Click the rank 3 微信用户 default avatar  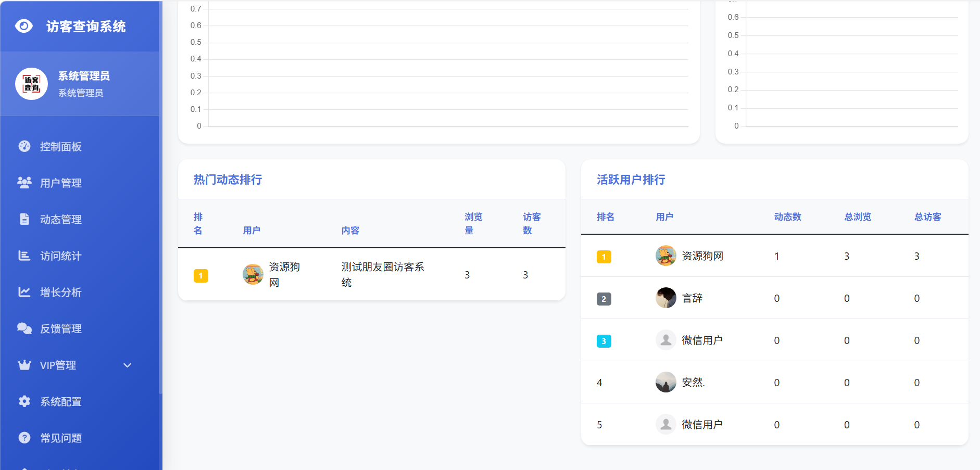[x=666, y=340]
